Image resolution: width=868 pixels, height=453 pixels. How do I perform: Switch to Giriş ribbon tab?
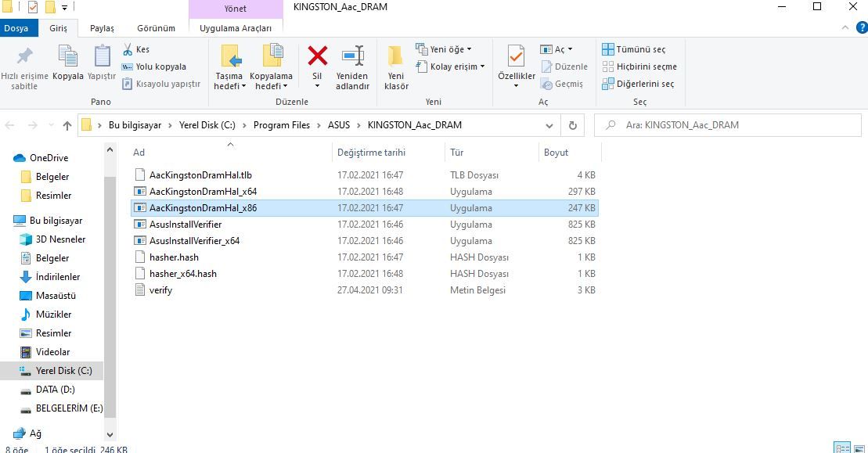[x=58, y=28]
